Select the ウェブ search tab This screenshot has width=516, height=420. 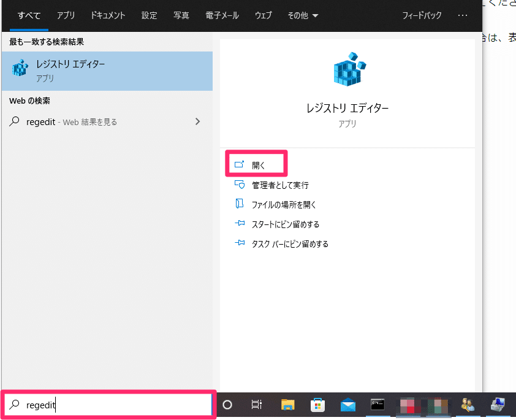tap(264, 15)
